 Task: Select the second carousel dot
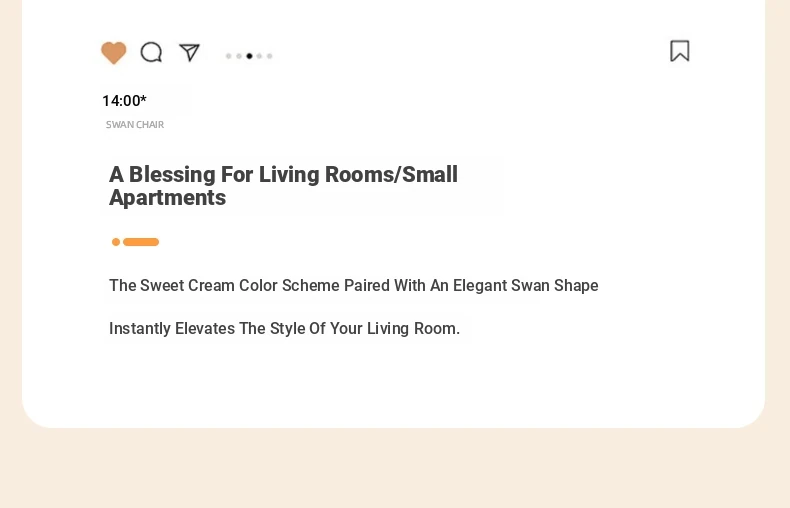239,56
